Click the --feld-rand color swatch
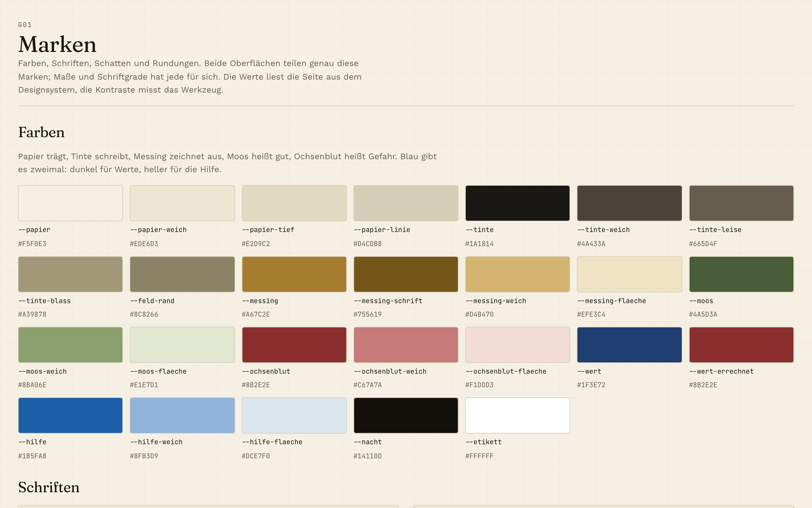This screenshot has width=812, height=508. (182, 274)
